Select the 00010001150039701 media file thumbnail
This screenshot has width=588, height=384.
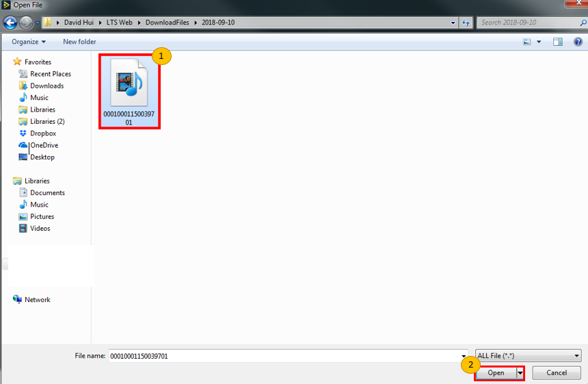tap(129, 90)
